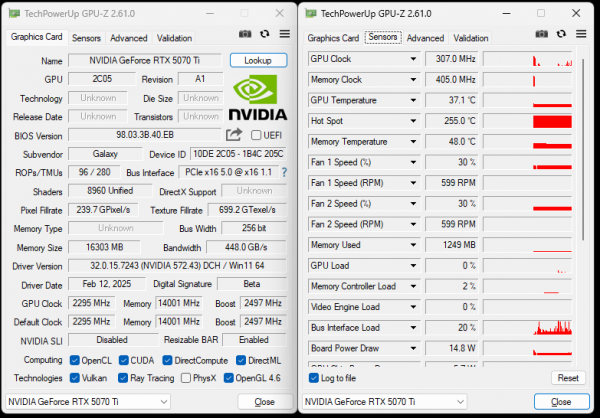
Task: Open Memory Controller Load dropdown
Action: coord(413,286)
